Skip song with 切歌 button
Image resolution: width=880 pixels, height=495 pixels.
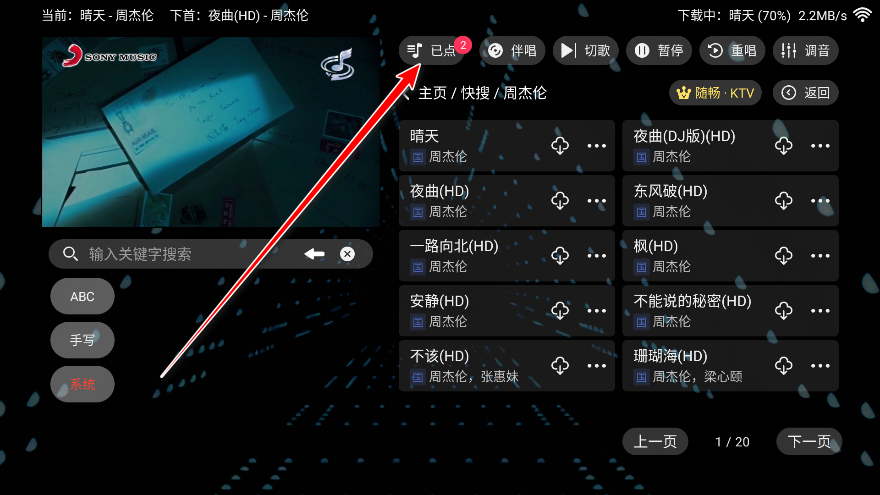pos(585,51)
